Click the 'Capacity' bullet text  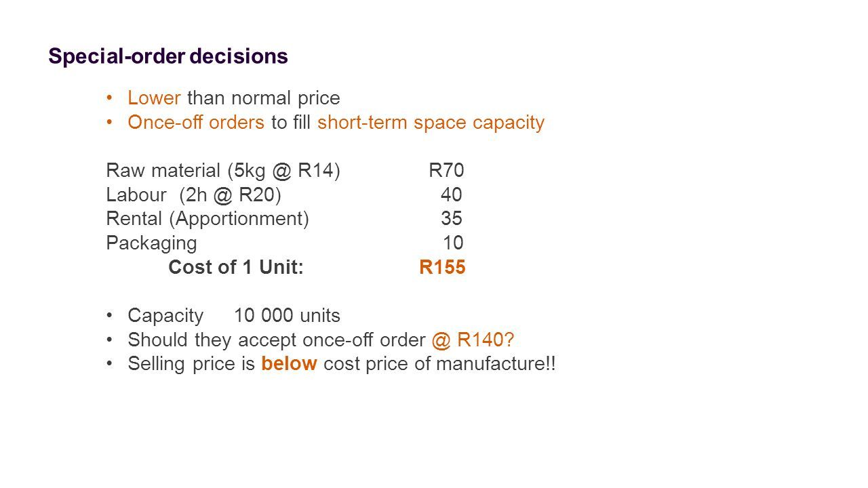coord(165,317)
